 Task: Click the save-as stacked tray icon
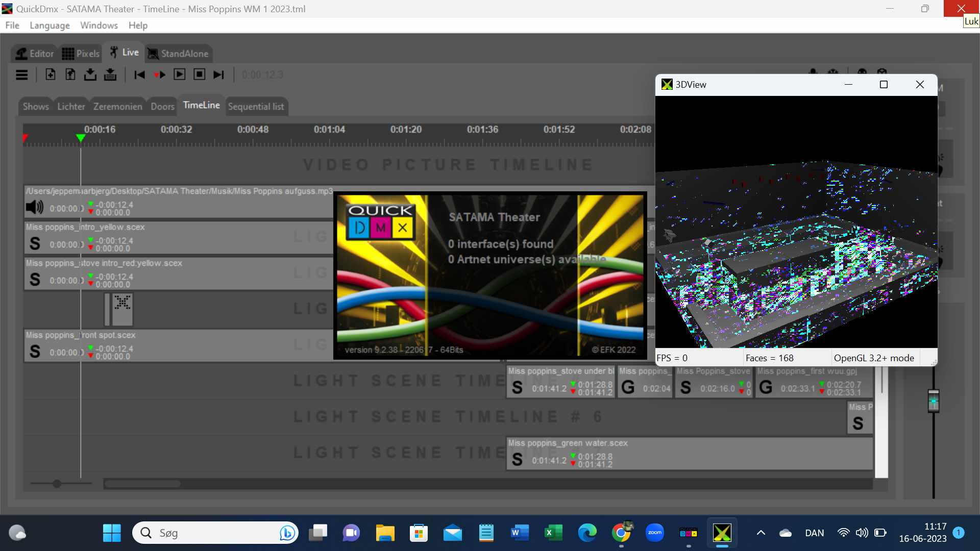110,74
